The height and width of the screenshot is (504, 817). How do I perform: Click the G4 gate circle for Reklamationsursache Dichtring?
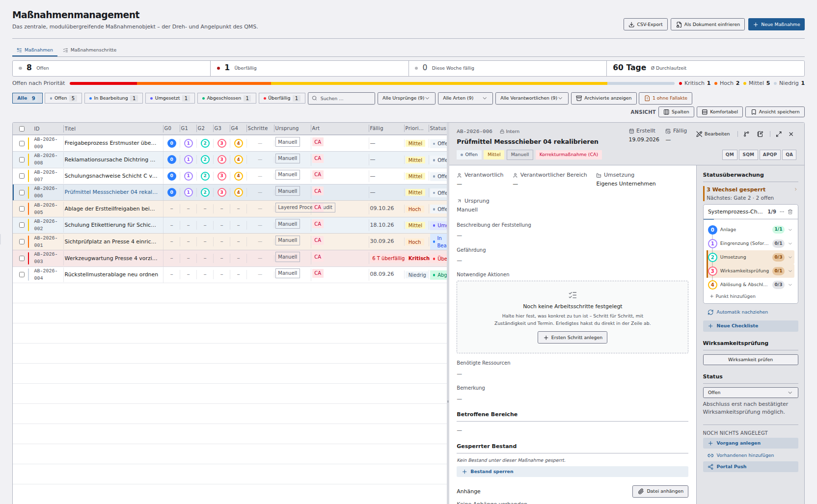[x=239, y=159]
